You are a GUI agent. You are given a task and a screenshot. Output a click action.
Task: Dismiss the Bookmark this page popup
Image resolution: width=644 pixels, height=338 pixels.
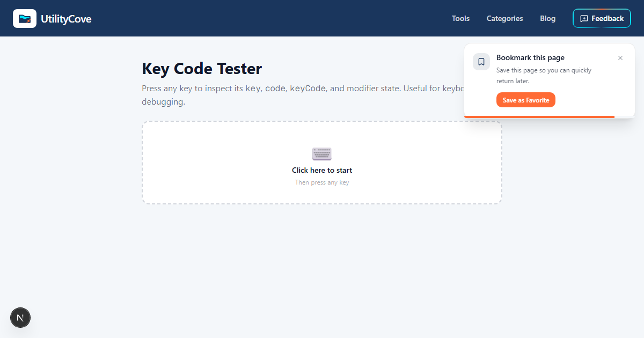(x=620, y=58)
